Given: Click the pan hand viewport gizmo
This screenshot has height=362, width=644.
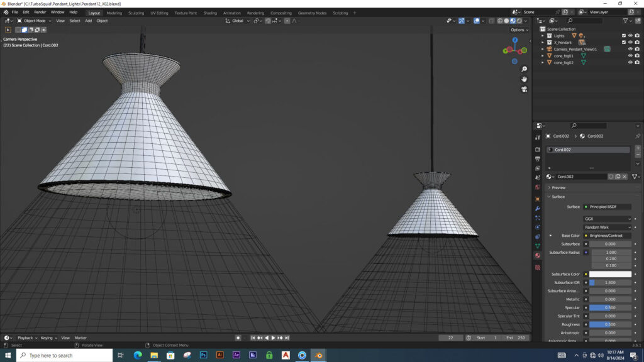Looking at the screenshot, I should coord(524,79).
